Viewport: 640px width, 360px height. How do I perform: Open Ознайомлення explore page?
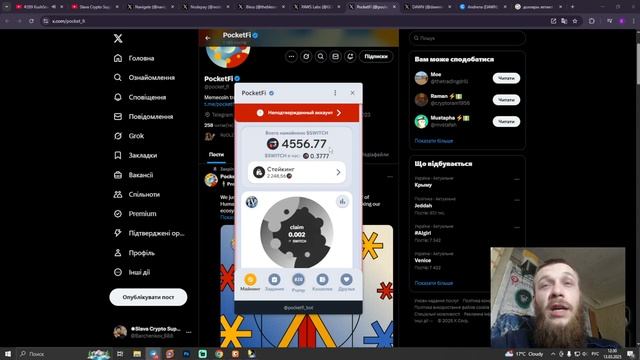[x=144, y=78]
